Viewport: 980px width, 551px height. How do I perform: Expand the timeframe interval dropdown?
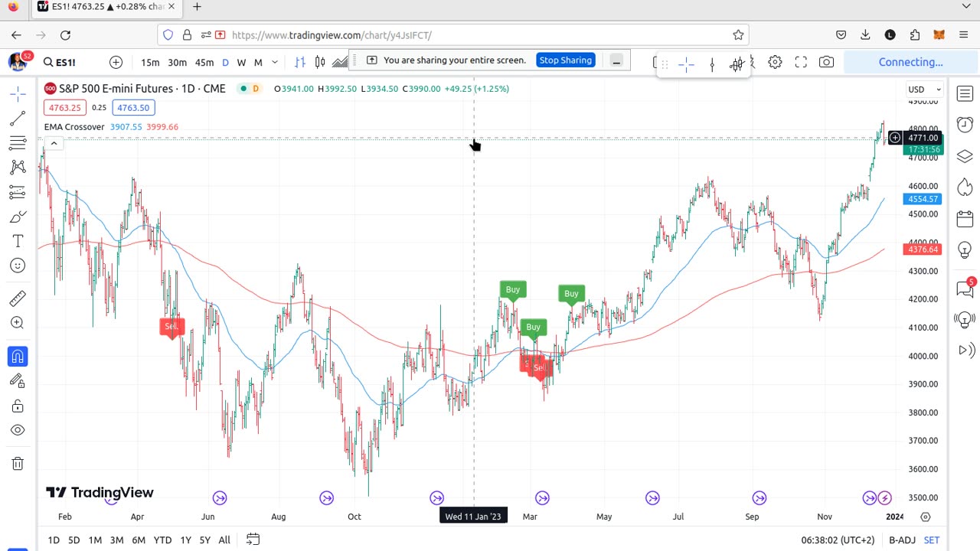click(275, 62)
